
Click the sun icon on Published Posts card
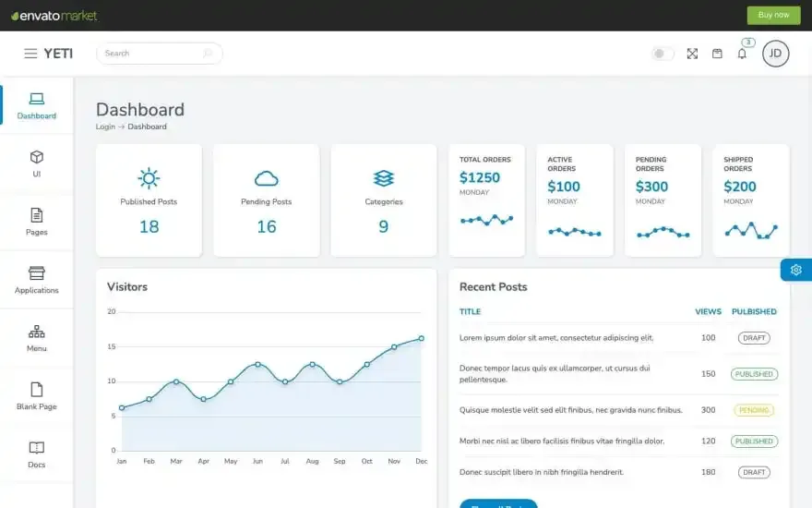coord(149,178)
